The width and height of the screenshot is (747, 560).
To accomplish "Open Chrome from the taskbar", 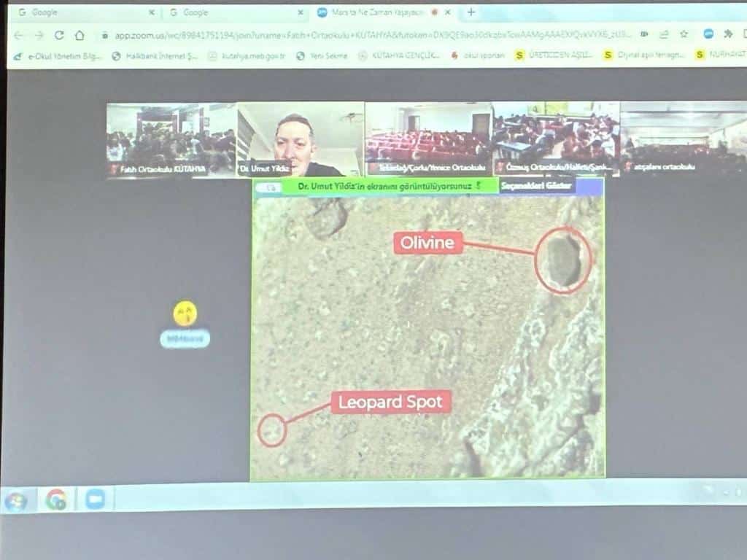I will (56, 499).
